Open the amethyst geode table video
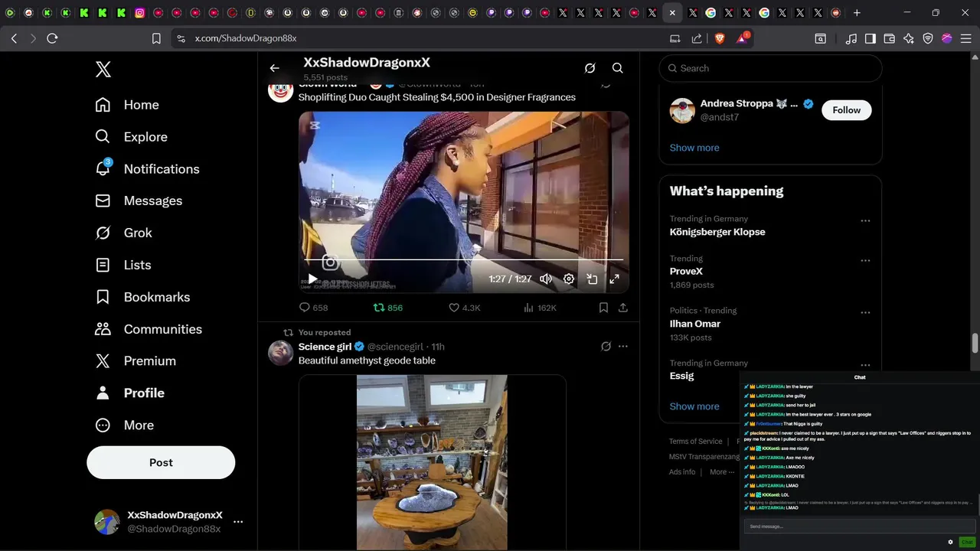Image resolution: width=980 pixels, height=551 pixels. click(432, 462)
